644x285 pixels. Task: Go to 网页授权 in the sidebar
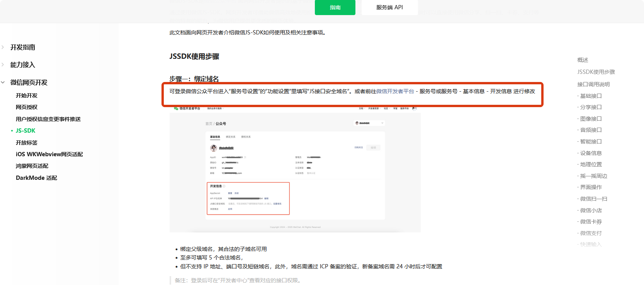(x=27, y=107)
